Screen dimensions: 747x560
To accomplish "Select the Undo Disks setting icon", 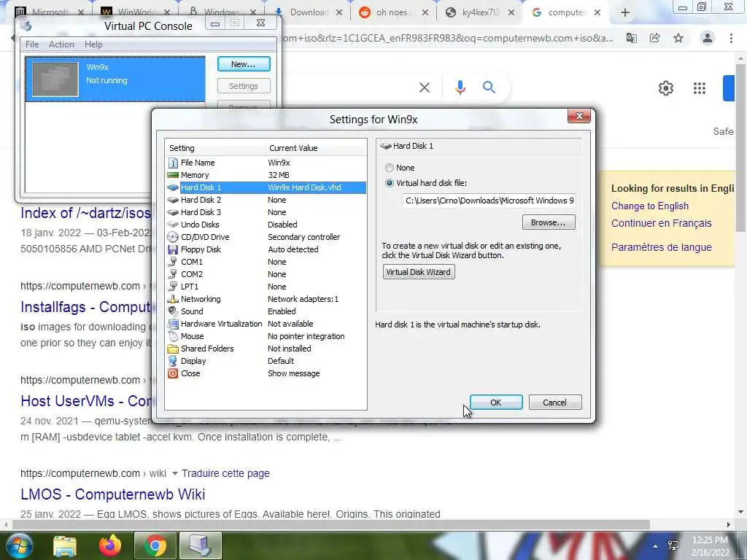I will click(x=173, y=225).
